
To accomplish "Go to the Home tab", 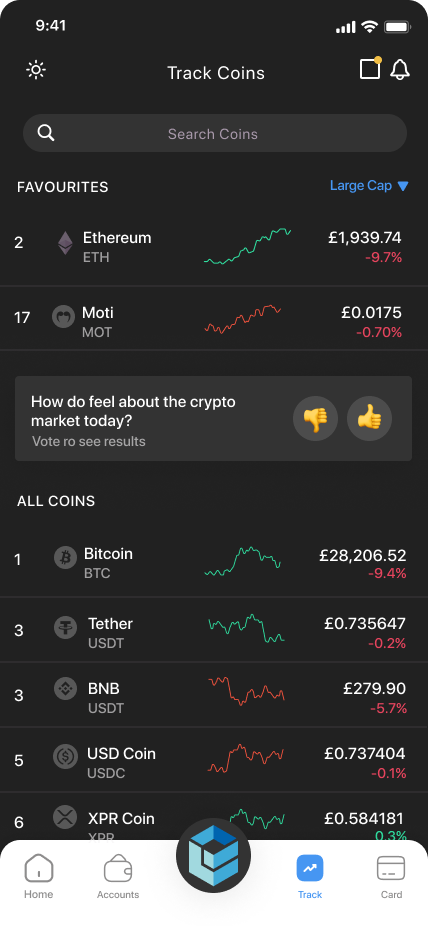I will pyautogui.click(x=38, y=877).
